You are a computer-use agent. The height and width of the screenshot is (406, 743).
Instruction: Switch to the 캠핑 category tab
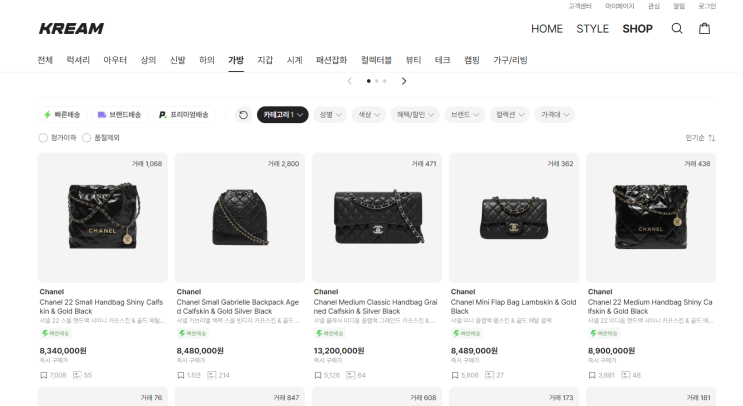472,60
